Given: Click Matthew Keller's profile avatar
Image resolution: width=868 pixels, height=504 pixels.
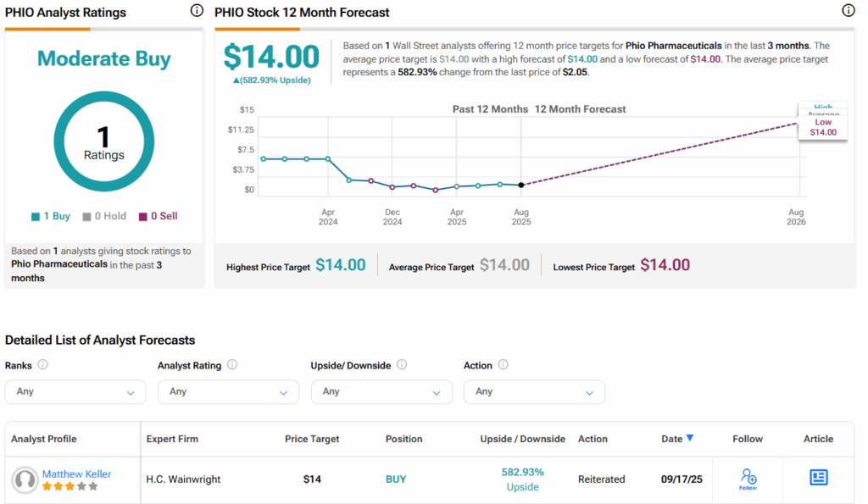Looking at the screenshot, I should 25,480.
